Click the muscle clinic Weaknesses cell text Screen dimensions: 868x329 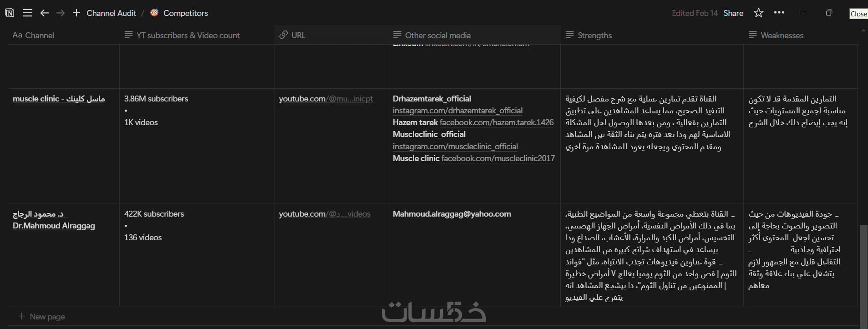click(798, 111)
